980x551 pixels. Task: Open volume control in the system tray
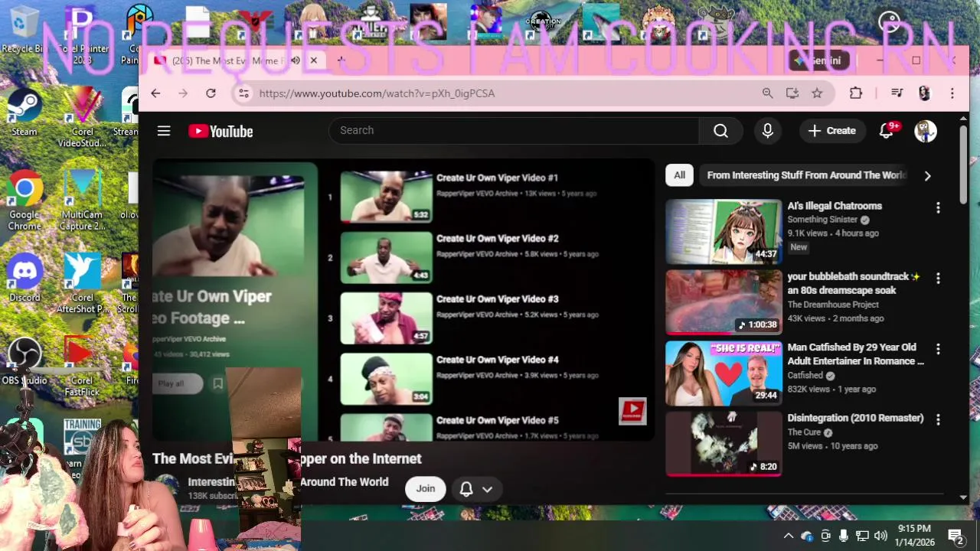pyautogui.click(x=880, y=536)
